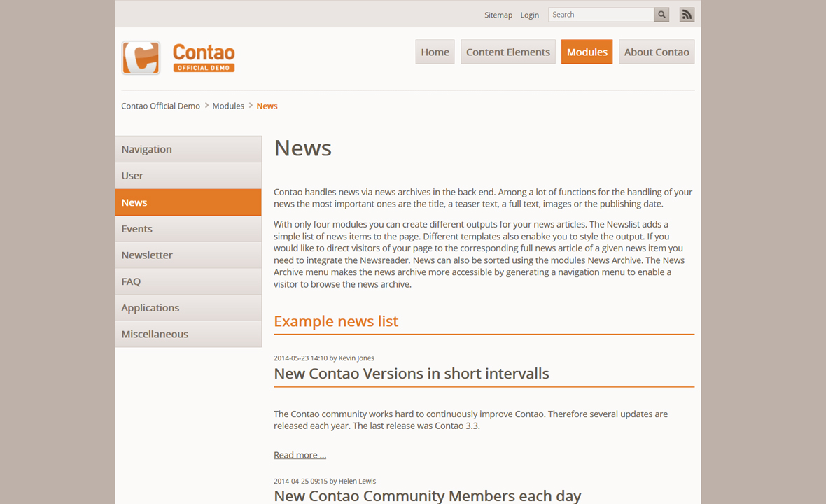Click the 2014-04-25 09:15 by Helen Lewis line
Image resolution: width=826 pixels, height=504 pixels.
325,482
